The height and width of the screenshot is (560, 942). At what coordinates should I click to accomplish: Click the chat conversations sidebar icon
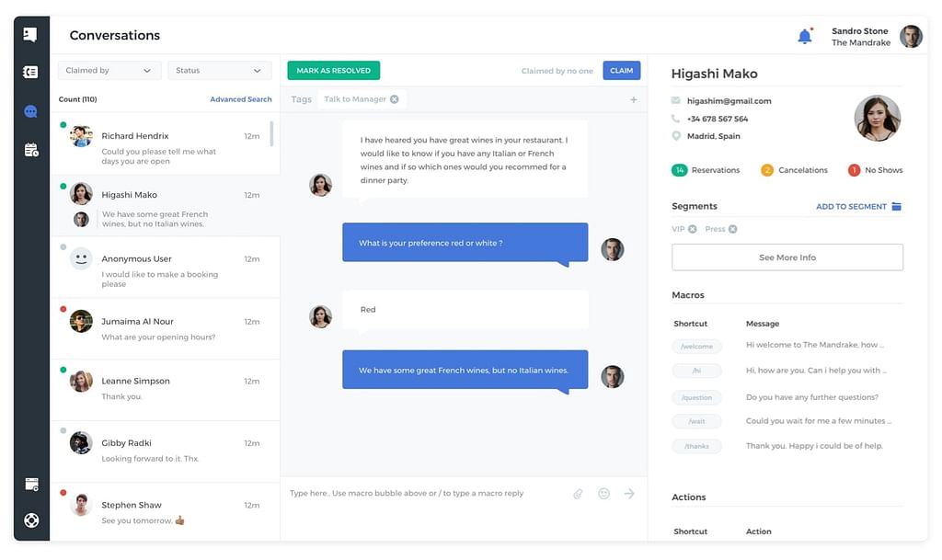[x=31, y=111]
